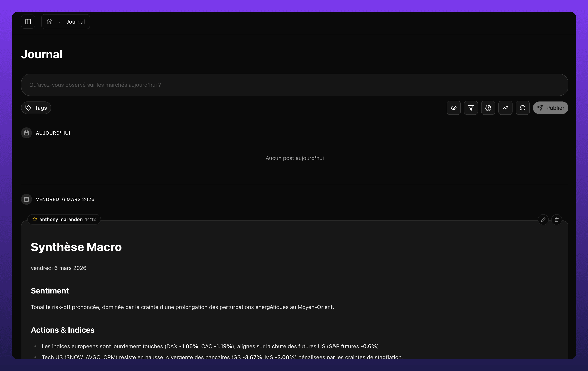Click the brain AI analysis icon
588x371 pixels.
tap(488, 108)
